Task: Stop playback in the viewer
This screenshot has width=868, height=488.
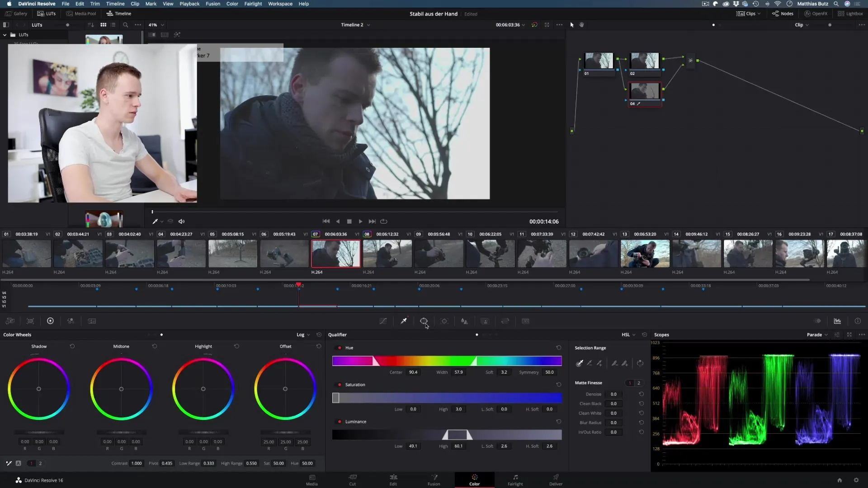Action: (349, 221)
